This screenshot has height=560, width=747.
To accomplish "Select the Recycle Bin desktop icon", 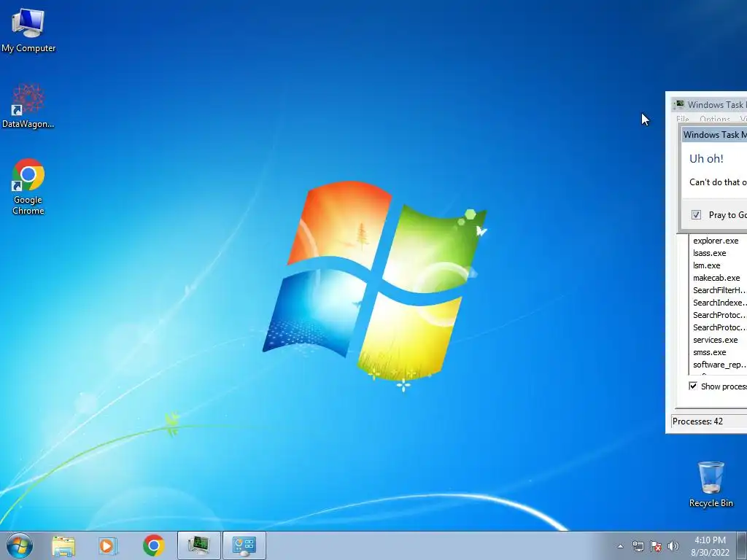I will point(711,484).
